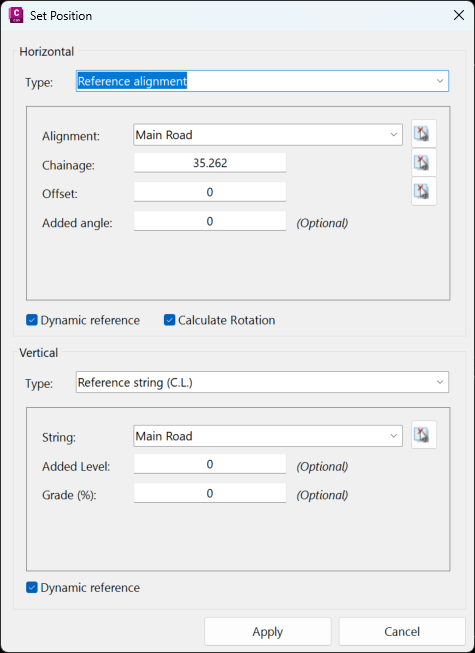Viewport: 475px width, 653px height.
Task: Pick alignment from drawing icon beside Alignment
Action: (424, 133)
